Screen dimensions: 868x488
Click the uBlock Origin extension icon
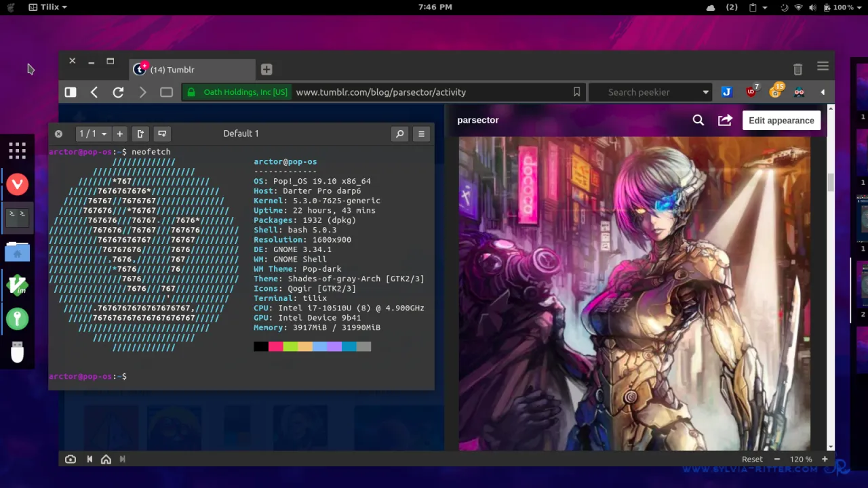coord(751,91)
